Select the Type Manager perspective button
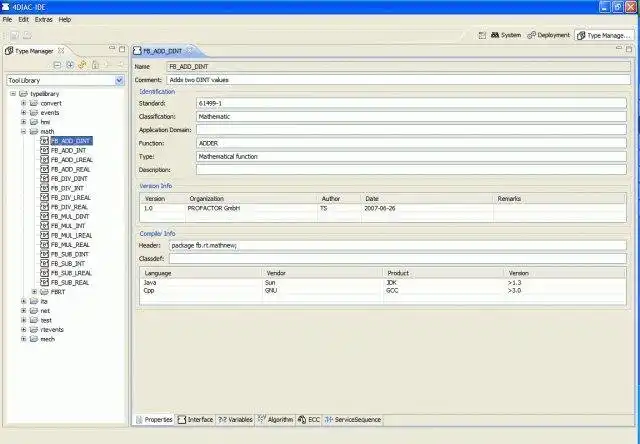This screenshot has height=444, width=640. click(604, 36)
